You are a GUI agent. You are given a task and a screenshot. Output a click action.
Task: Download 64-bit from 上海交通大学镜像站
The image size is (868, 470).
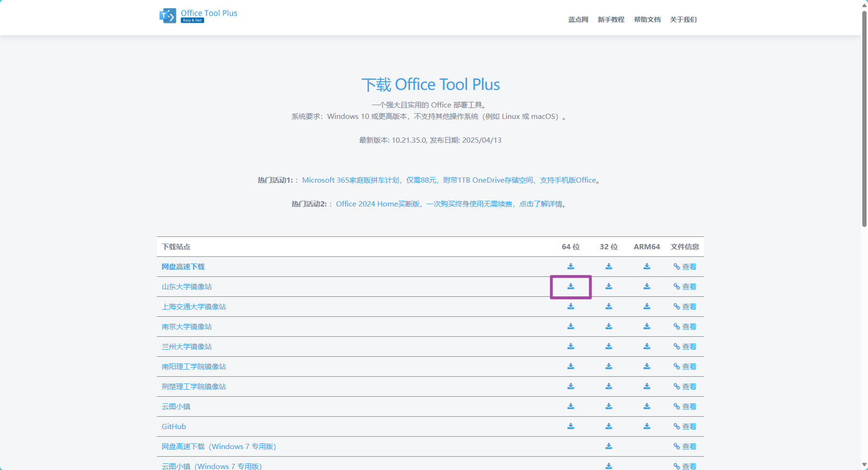click(x=571, y=306)
